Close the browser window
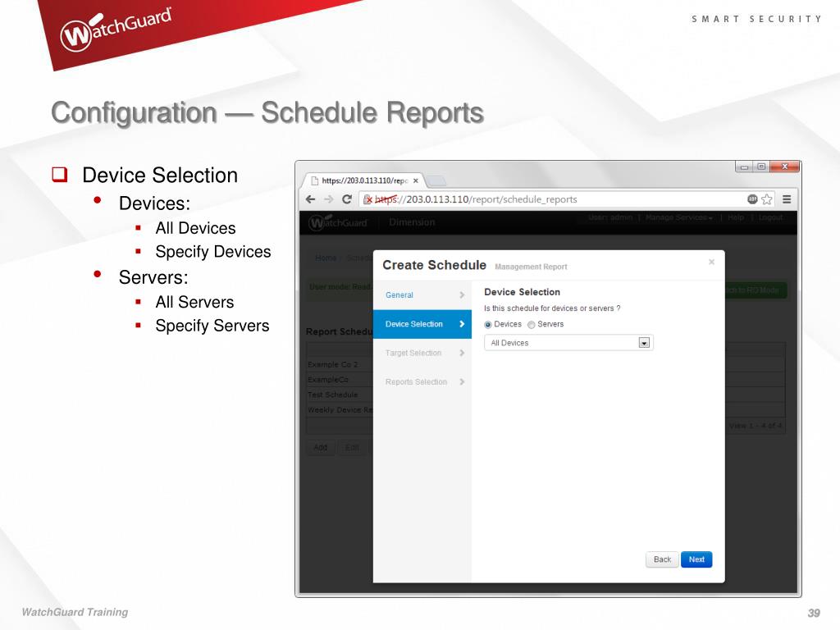The width and height of the screenshot is (840, 630). point(785,167)
